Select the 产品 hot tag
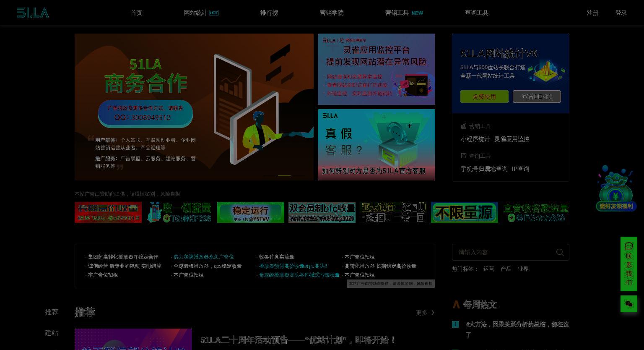The height and width of the screenshot is (350, 644). pos(506,269)
